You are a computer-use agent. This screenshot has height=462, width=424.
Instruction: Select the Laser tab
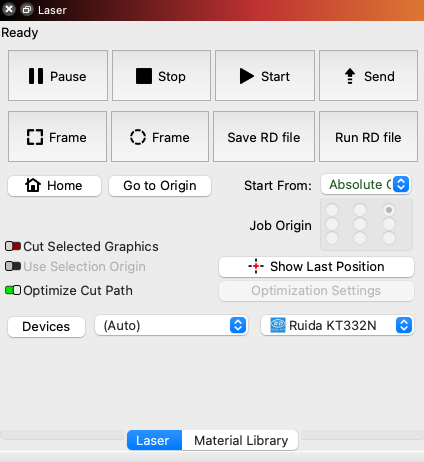154,440
